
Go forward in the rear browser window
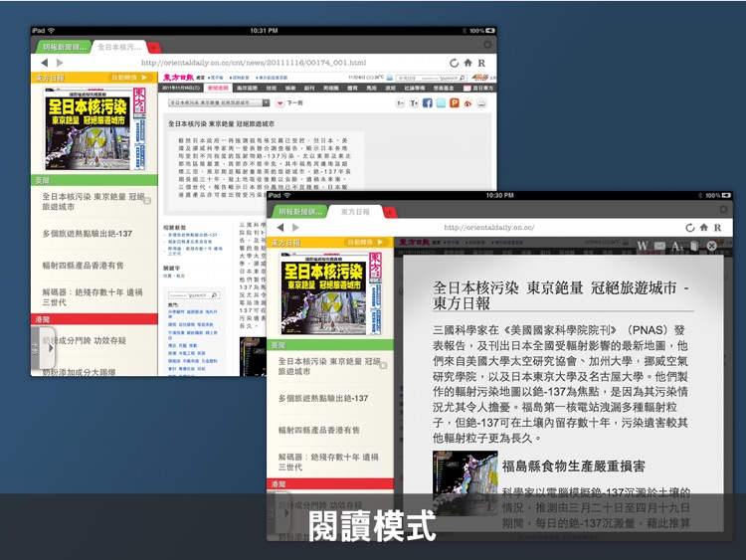pyautogui.click(x=60, y=63)
